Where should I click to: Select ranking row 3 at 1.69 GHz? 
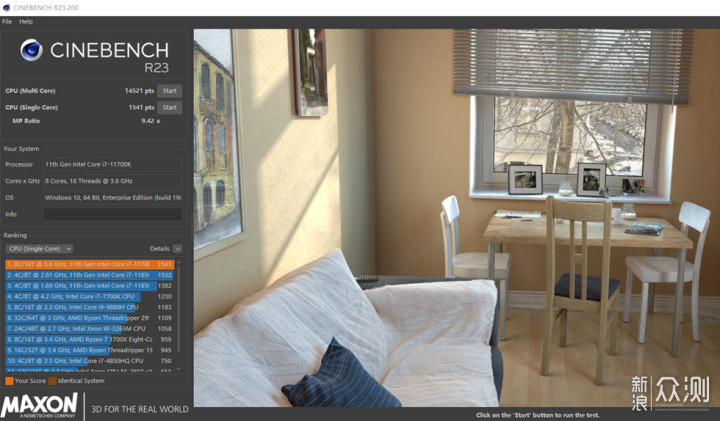click(x=90, y=286)
